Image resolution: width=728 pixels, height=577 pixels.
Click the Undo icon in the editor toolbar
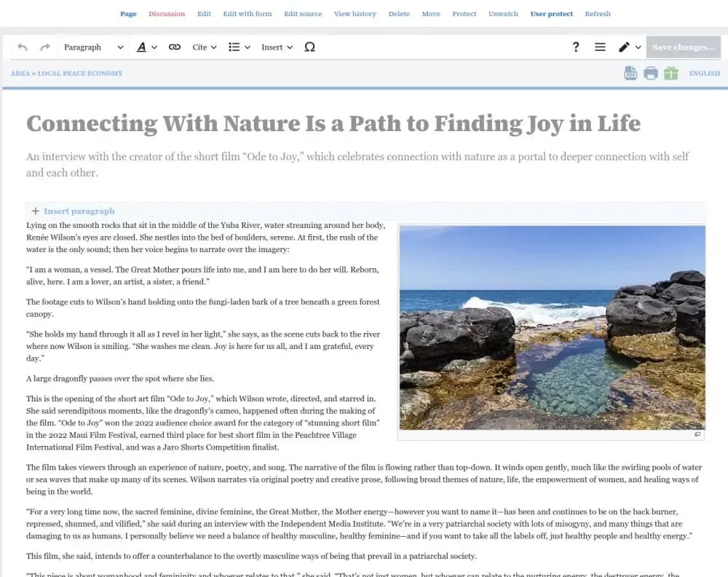pyautogui.click(x=22, y=47)
